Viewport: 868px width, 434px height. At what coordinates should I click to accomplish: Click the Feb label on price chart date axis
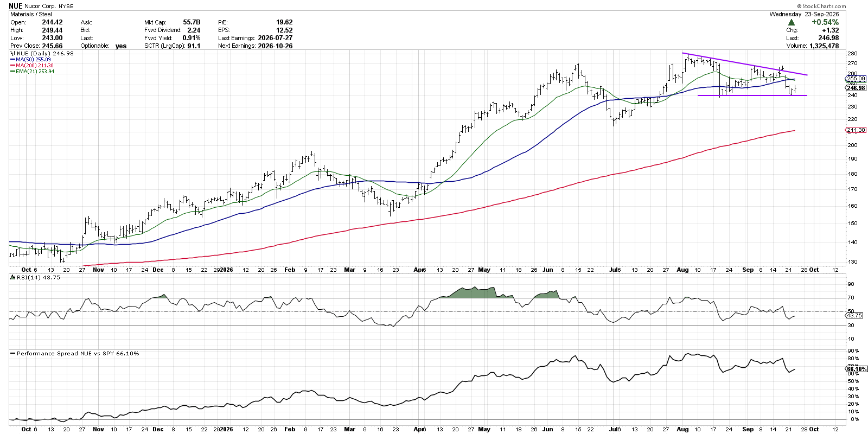click(x=290, y=270)
